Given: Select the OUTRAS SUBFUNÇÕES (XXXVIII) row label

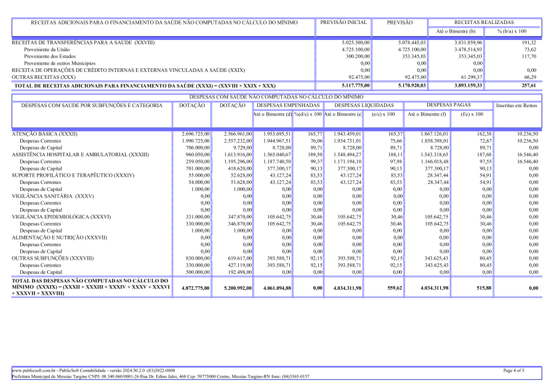Looking at the screenshot, I should 53,258.
